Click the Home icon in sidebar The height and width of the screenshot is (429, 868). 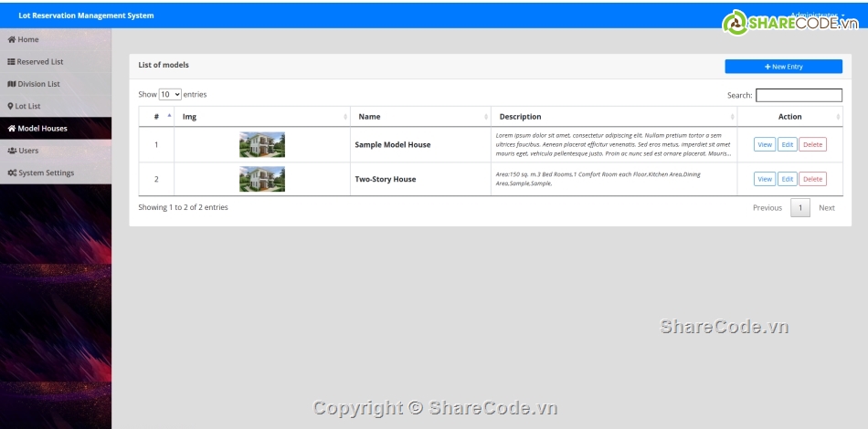tap(12, 40)
